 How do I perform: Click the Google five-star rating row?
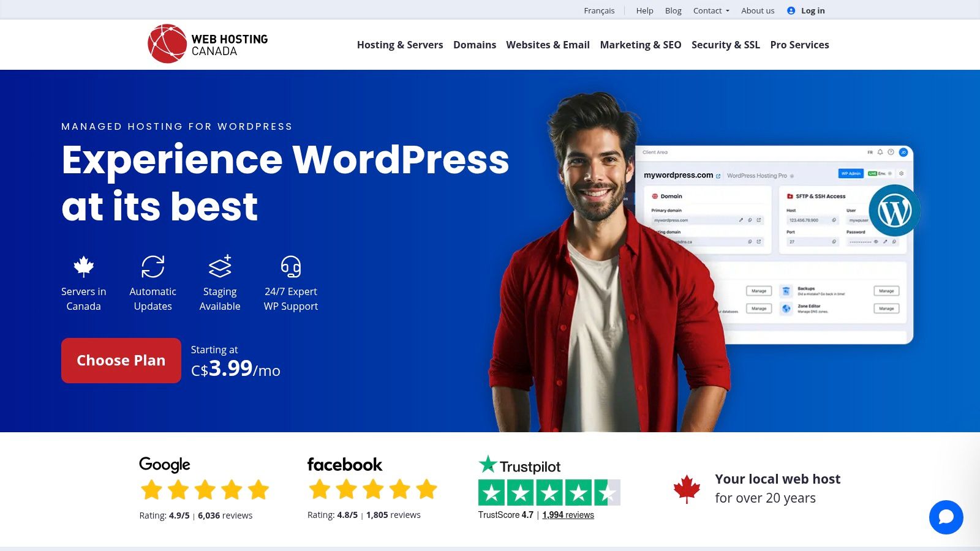click(205, 489)
